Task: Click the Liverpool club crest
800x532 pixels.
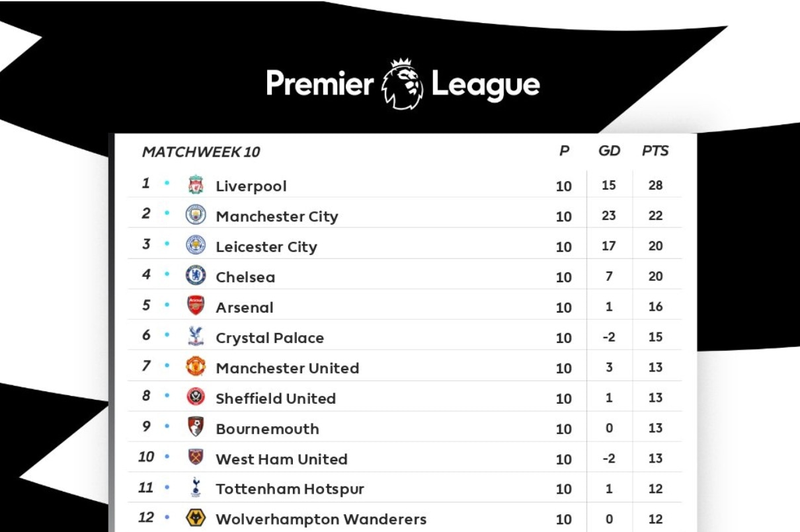Action: point(196,185)
